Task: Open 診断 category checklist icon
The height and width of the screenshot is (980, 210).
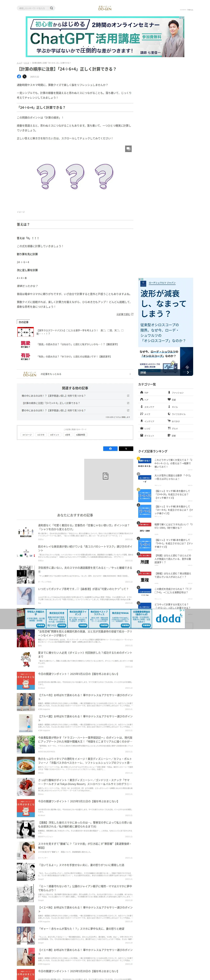Action: pos(169,436)
